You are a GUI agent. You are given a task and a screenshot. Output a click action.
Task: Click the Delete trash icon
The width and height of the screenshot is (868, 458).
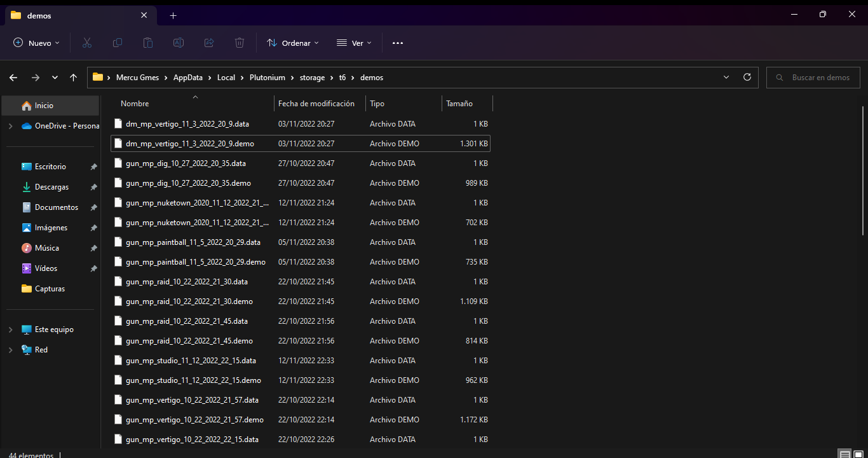[x=240, y=43]
